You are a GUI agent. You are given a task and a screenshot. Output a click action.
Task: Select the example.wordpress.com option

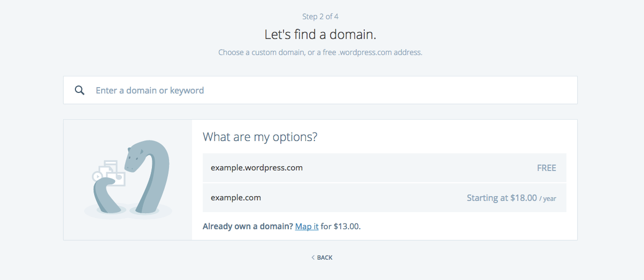[x=257, y=168]
